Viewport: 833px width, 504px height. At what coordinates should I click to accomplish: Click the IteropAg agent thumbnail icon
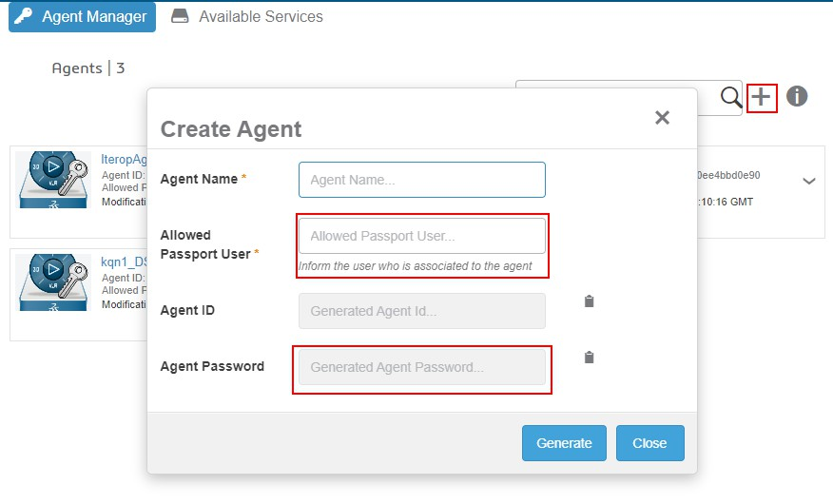(x=53, y=180)
